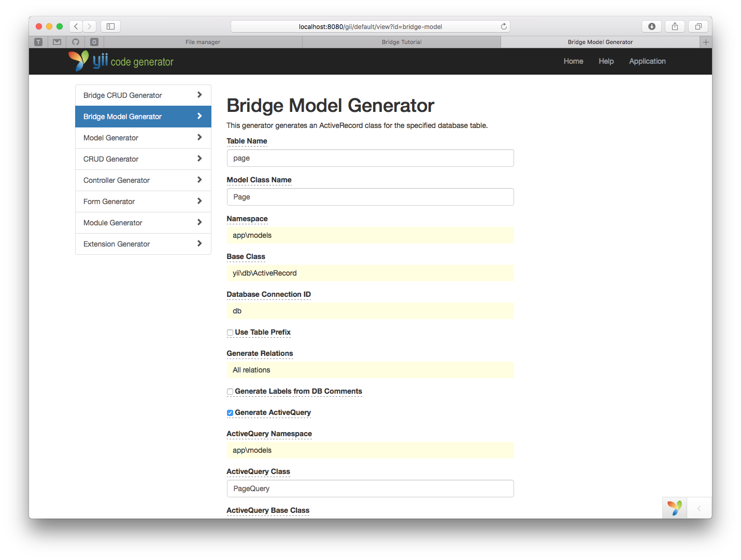Viewport: 741px width, 560px height.
Task: Click the chevron next to Extension Generator
Action: (x=199, y=243)
